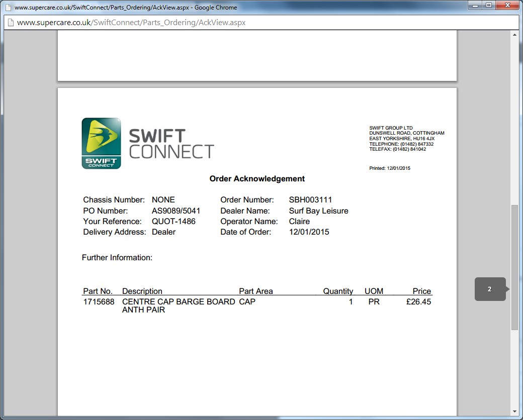Close the Chrome window
Image resolution: width=523 pixels, height=420 pixels.
click(x=507, y=6)
